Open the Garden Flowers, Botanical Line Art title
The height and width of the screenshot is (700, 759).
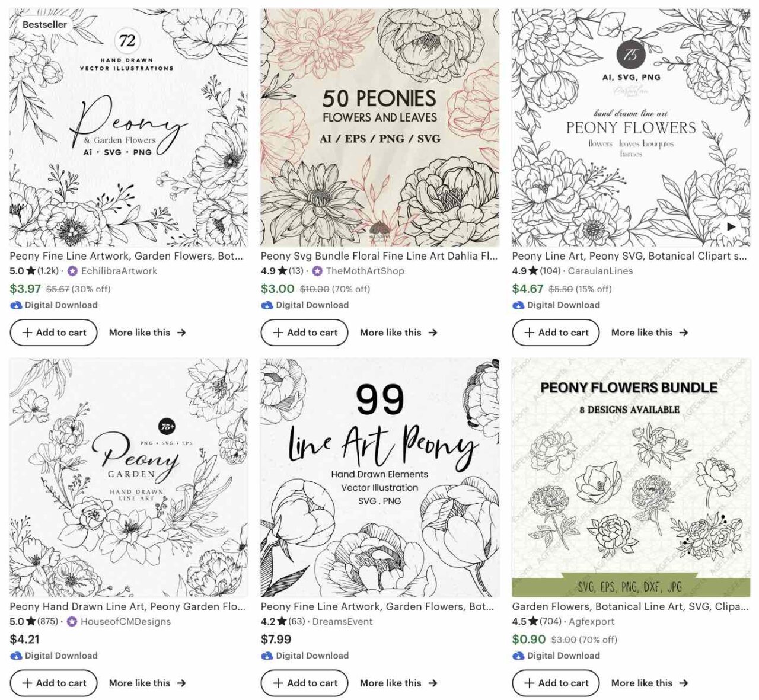pyautogui.click(x=630, y=606)
